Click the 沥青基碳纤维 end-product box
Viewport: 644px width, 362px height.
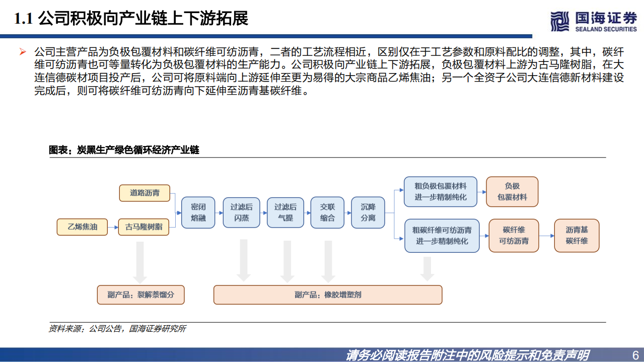point(577,235)
